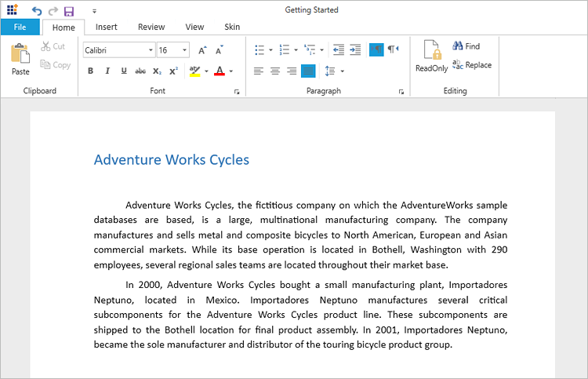The width and height of the screenshot is (588, 379).
Task: Click the Replace button
Action: 472,65
